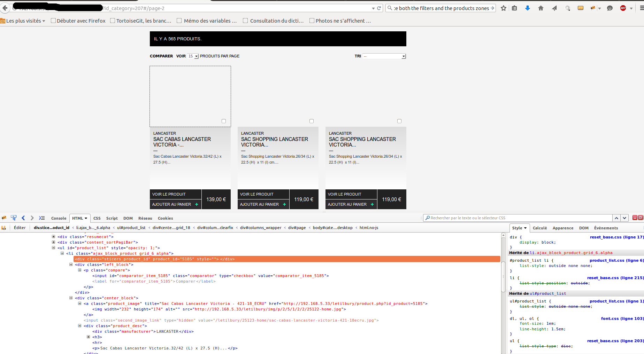Tick the compare checkbox on the rightmost product
The image size is (644, 354).
[399, 121]
